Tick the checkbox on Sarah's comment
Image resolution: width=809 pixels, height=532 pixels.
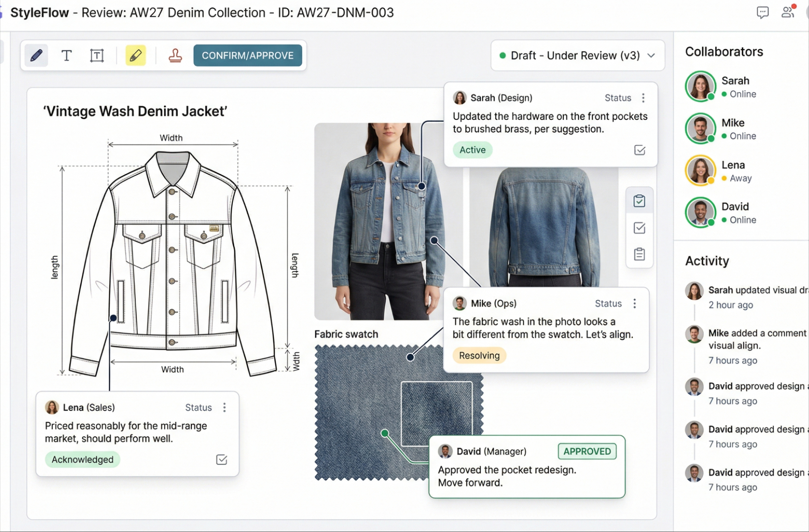point(640,150)
